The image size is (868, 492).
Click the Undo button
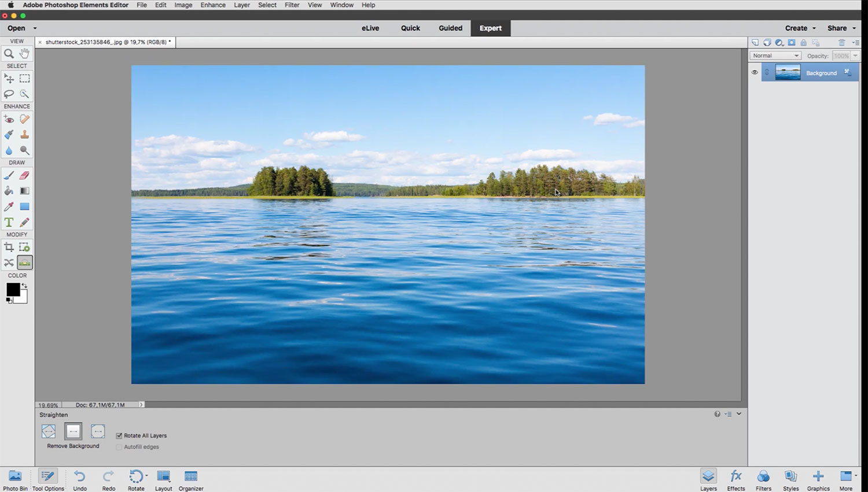click(80, 479)
